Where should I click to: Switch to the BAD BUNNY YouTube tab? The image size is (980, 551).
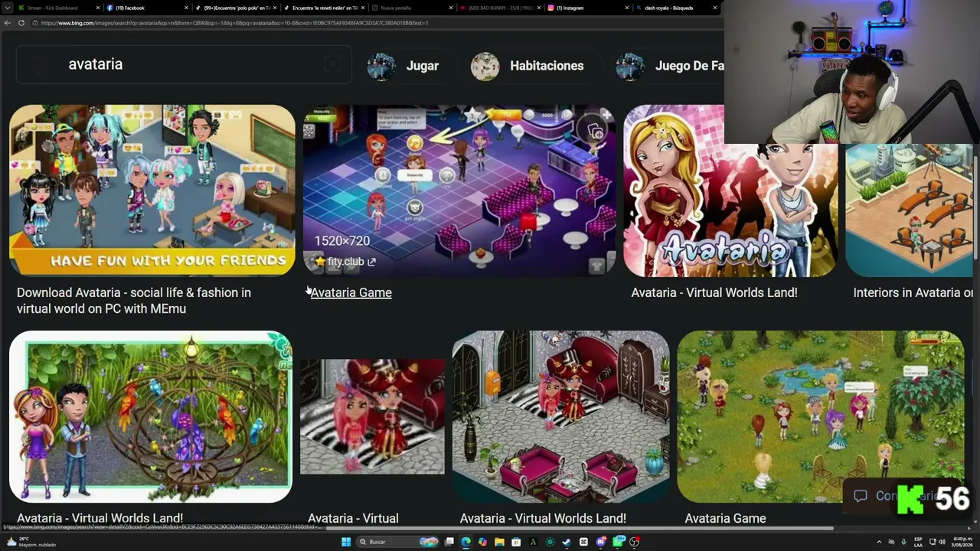tap(501, 8)
